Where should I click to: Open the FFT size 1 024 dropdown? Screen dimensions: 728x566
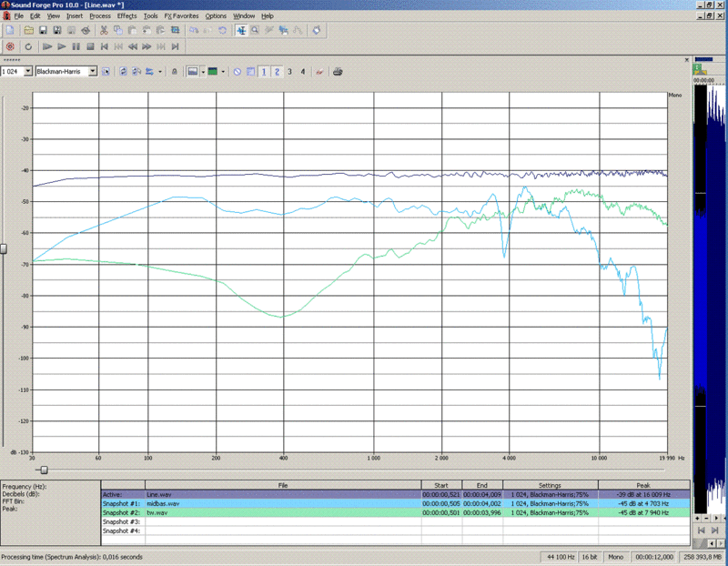(28, 71)
